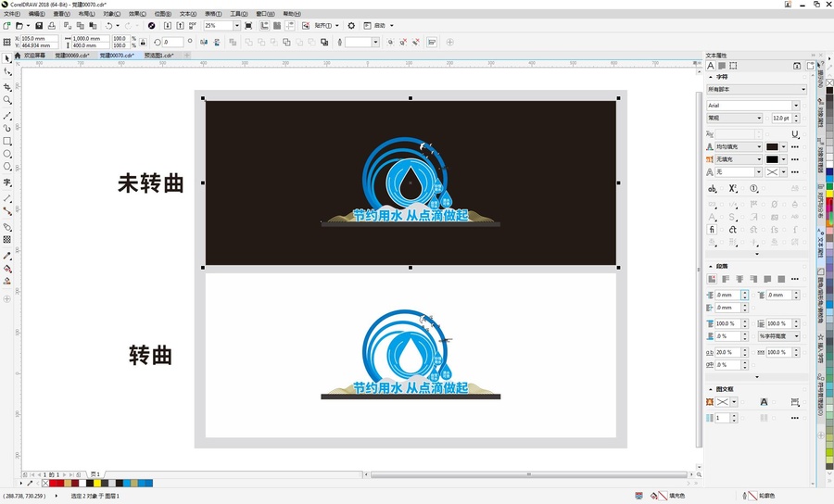Switch to the Welcome Screen tab
The image size is (834, 504).
pos(34,56)
